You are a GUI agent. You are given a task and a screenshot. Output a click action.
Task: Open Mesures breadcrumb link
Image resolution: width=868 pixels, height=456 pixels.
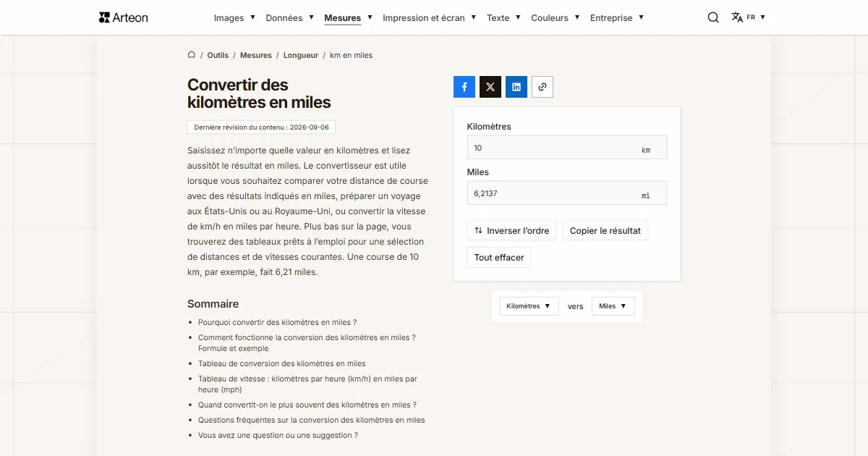coord(256,55)
